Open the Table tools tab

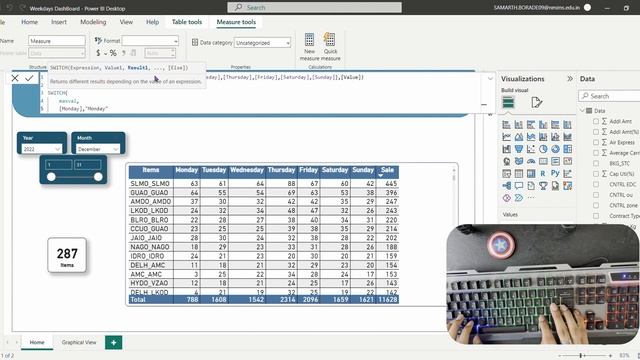coord(187,22)
